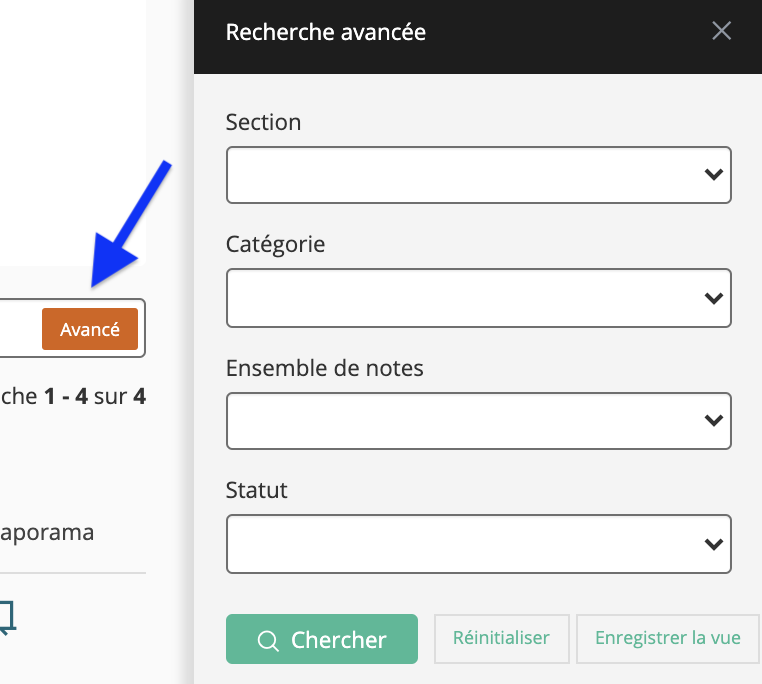Click the chevron arrow of Catégorie dropdown
Viewport: 762px width, 684px height.
click(713, 298)
